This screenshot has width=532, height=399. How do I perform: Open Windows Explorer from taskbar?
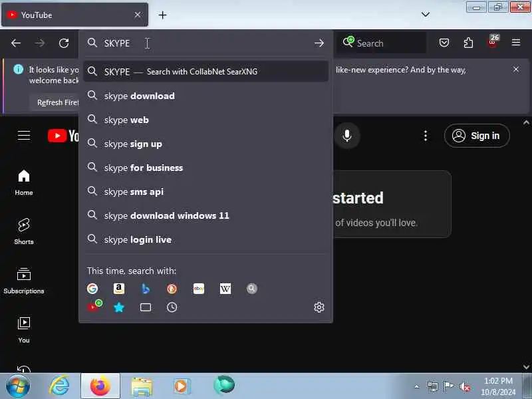[142, 386]
